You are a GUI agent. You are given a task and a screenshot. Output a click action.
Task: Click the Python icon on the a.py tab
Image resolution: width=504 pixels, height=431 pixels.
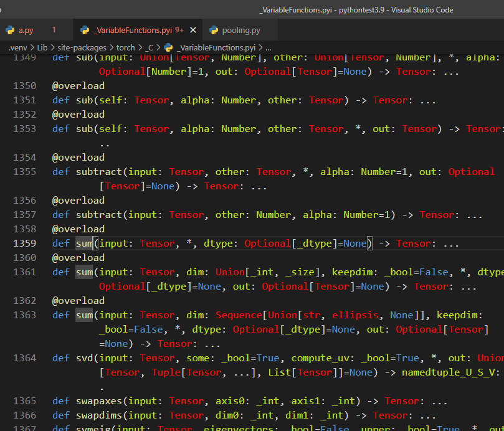point(11,30)
